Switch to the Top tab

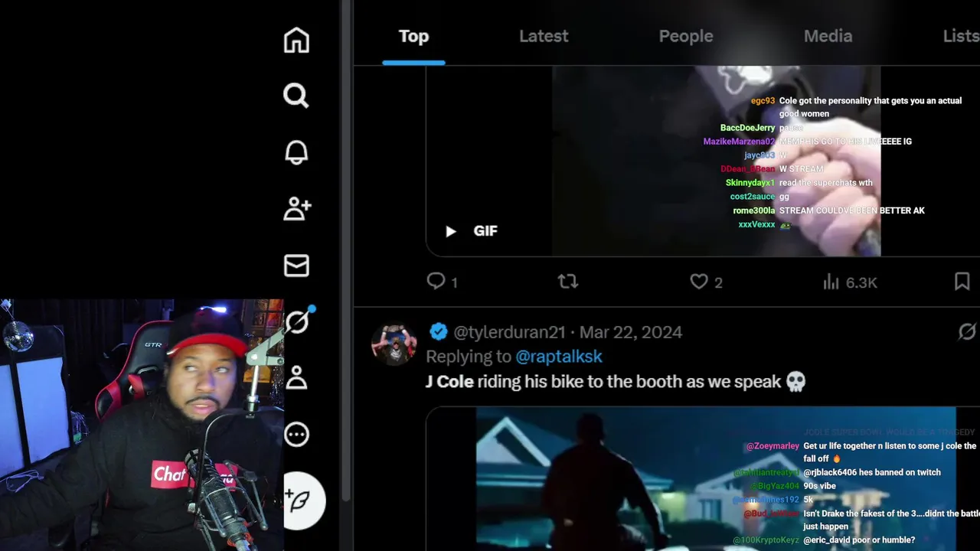(x=413, y=36)
